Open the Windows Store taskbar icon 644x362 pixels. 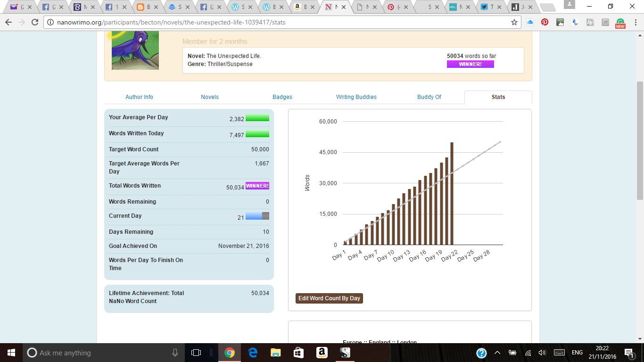tap(299, 353)
